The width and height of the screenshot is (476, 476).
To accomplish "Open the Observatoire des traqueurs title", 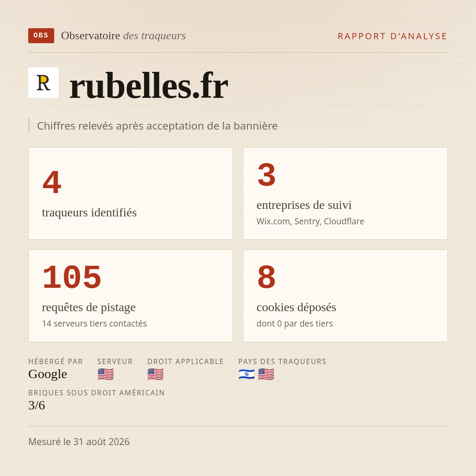I will point(123,36).
